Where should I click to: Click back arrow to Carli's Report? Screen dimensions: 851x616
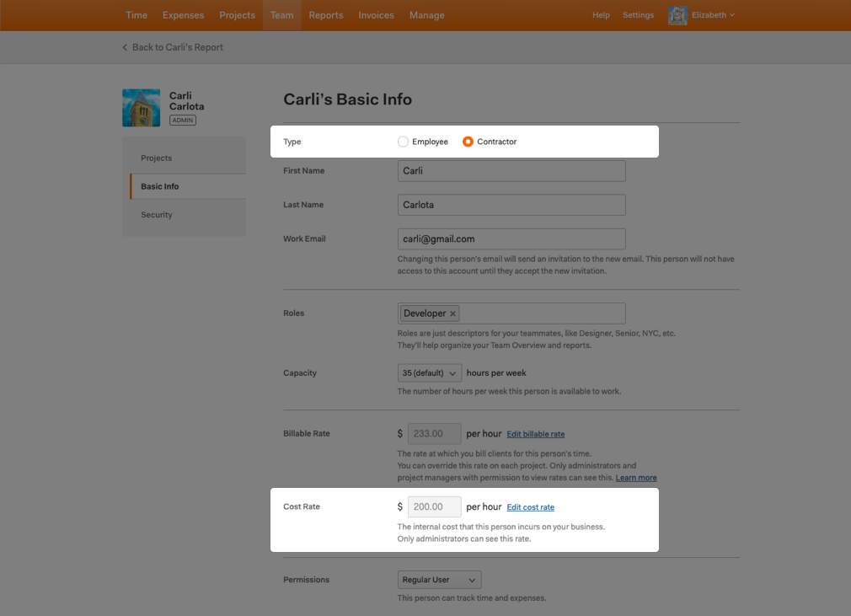click(125, 47)
